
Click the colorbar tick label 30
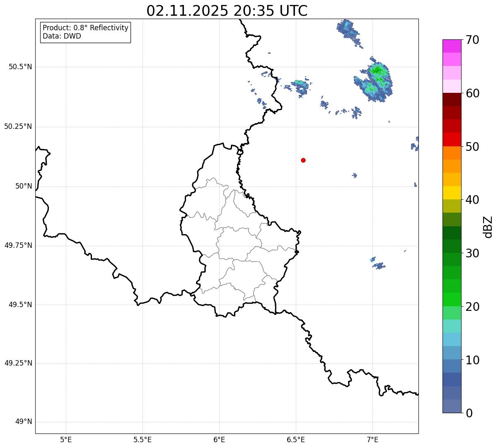pyautogui.click(x=472, y=253)
